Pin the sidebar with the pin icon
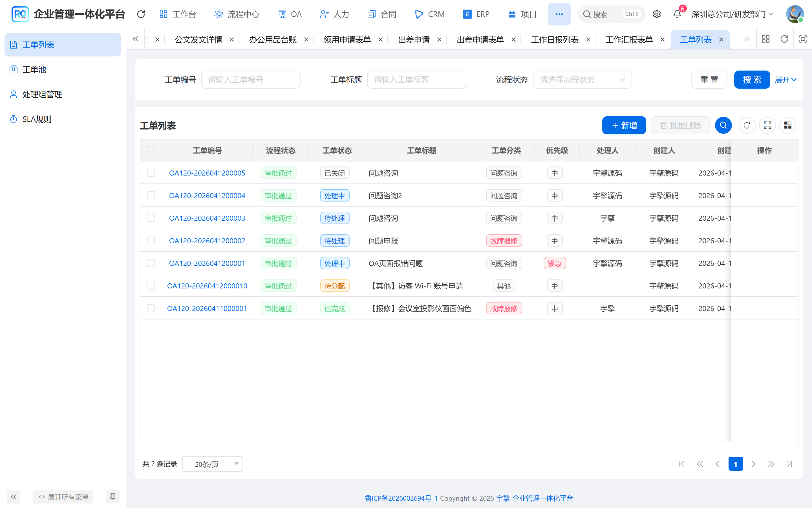The height and width of the screenshot is (508, 812). pos(113,497)
